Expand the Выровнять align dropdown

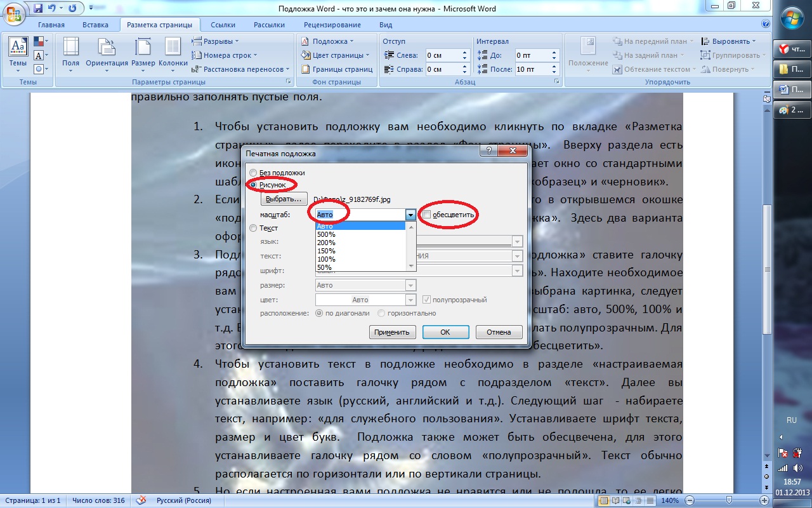728,41
